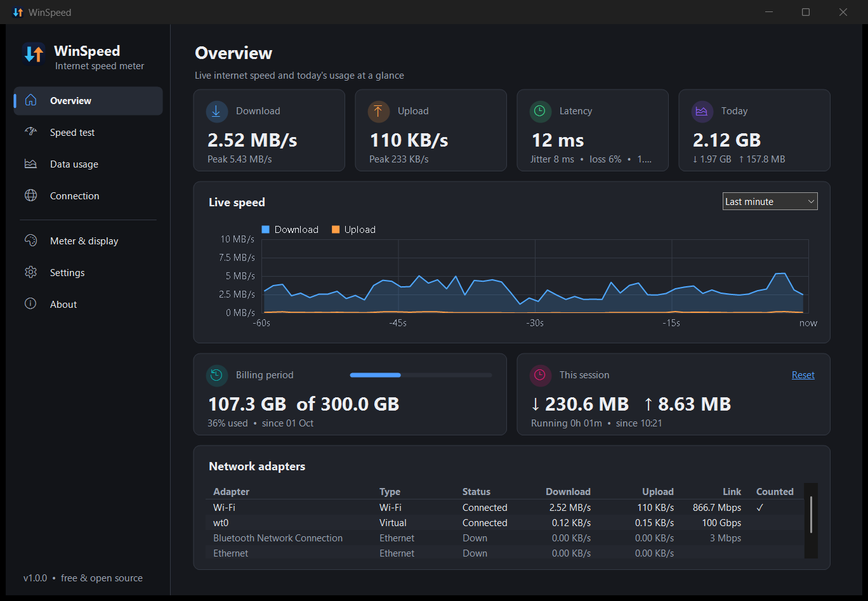Click the home icon beside Overview

point(30,100)
